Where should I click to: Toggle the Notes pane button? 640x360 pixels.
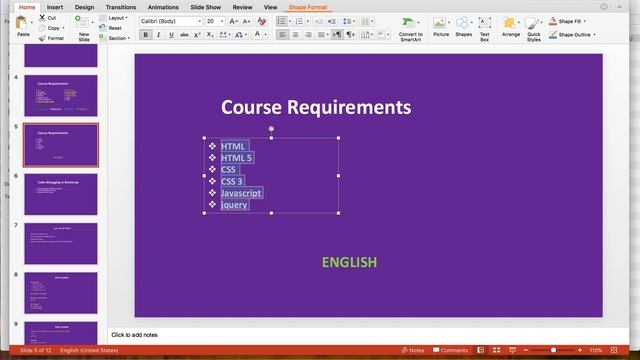[413, 350]
